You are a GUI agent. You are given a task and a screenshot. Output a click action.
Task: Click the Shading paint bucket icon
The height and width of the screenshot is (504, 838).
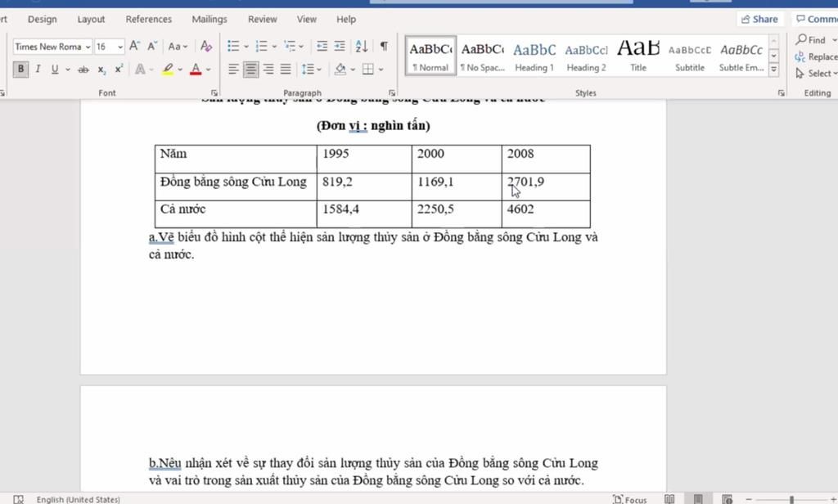coord(340,69)
